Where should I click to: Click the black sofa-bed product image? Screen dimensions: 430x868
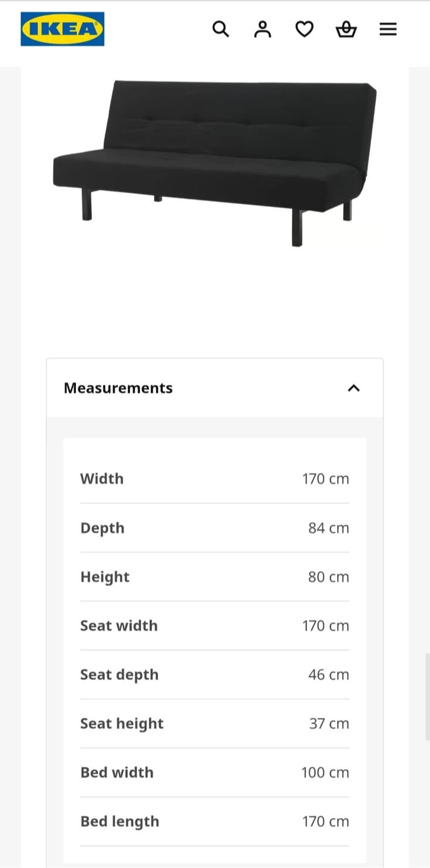[215, 163]
